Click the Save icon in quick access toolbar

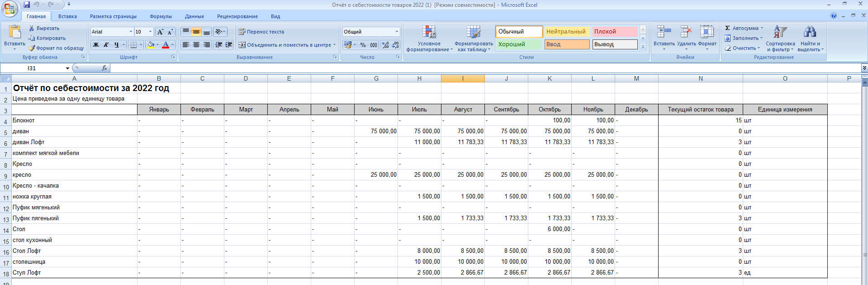(27, 5)
